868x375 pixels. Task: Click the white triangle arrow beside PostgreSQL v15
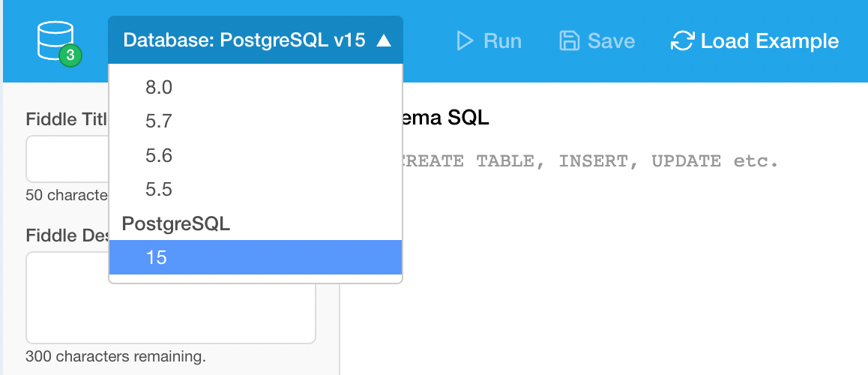coord(384,40)
